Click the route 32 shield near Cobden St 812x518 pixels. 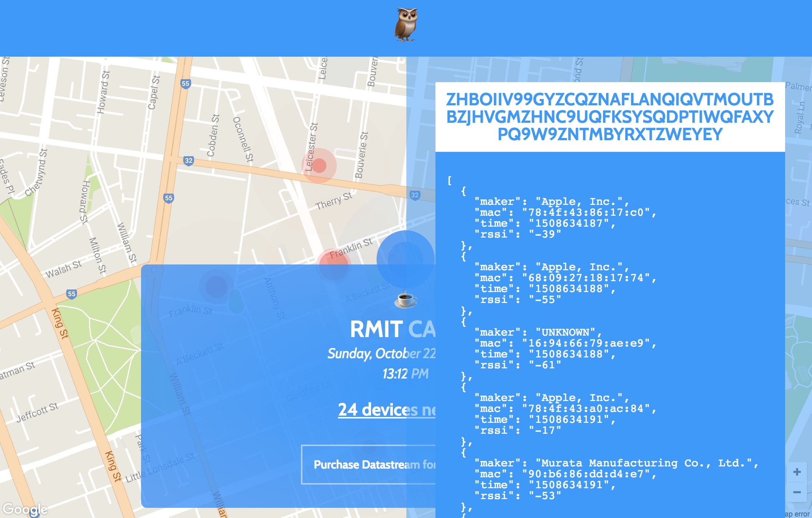pos(188,161)
